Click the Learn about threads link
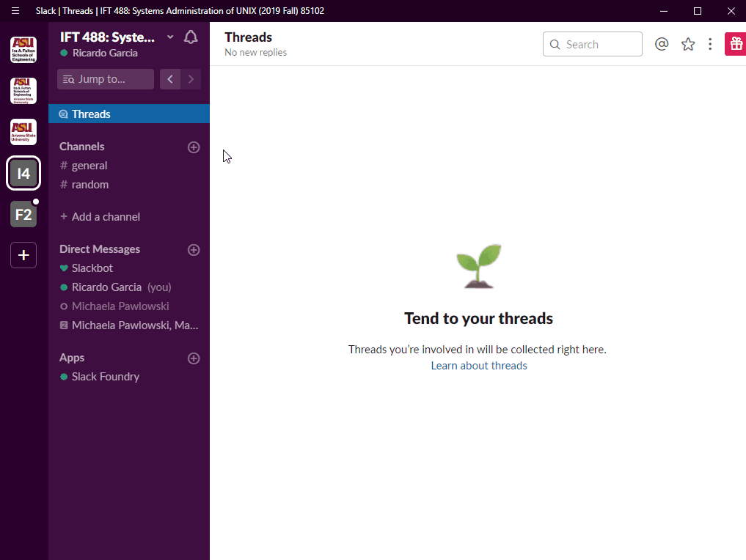The image size is (746, 560). tap(479, 366)
